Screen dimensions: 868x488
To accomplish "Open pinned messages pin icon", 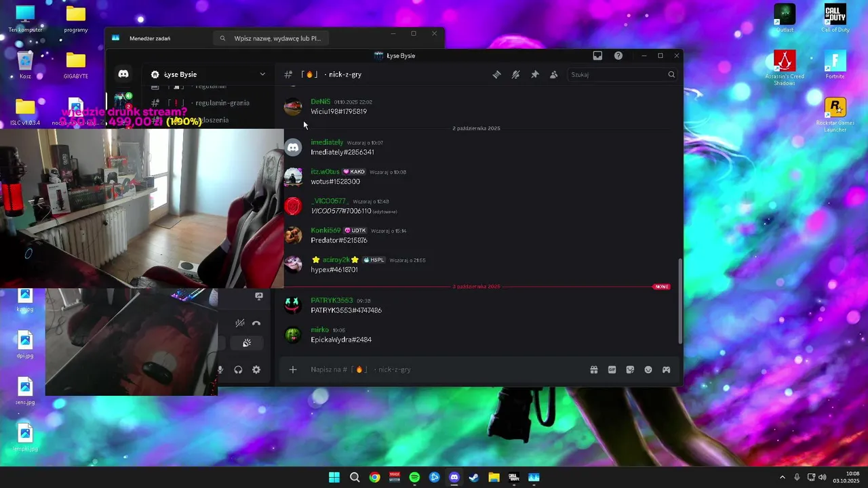I will 534,75.
